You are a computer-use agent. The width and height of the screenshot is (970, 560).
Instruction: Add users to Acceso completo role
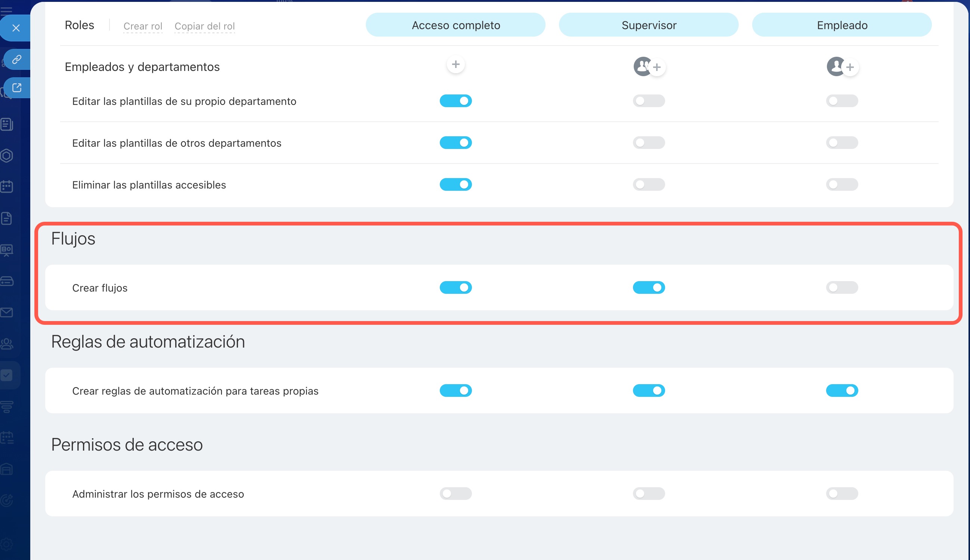455,65
